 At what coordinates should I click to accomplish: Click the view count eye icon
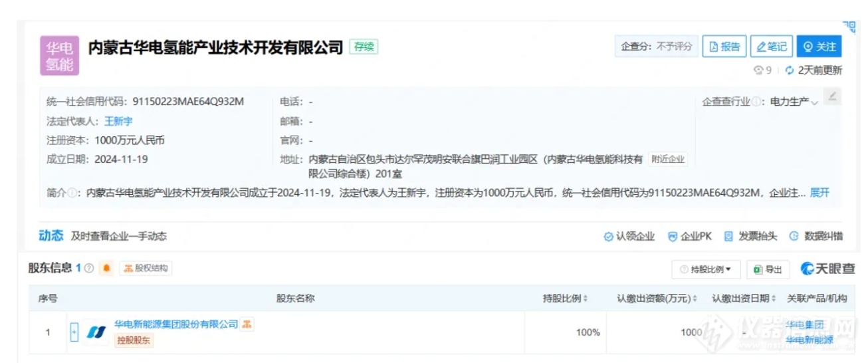[x=758, y=70]
